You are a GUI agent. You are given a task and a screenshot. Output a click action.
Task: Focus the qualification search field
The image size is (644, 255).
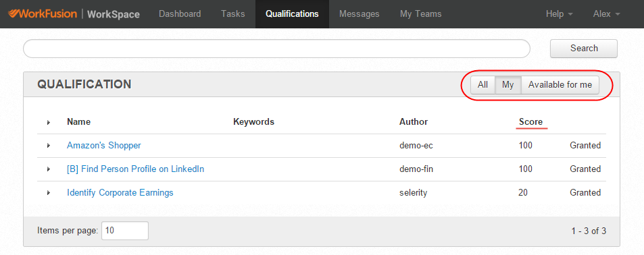(x=277, y=49)
